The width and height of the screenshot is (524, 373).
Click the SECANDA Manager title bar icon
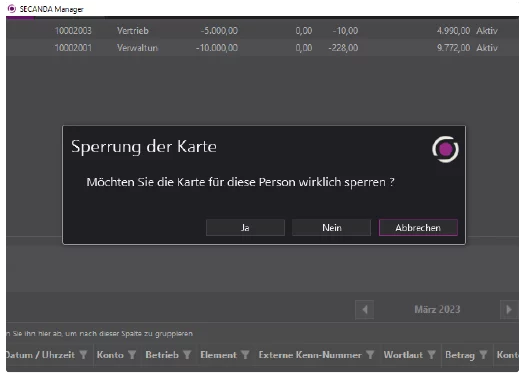[11, 9]
